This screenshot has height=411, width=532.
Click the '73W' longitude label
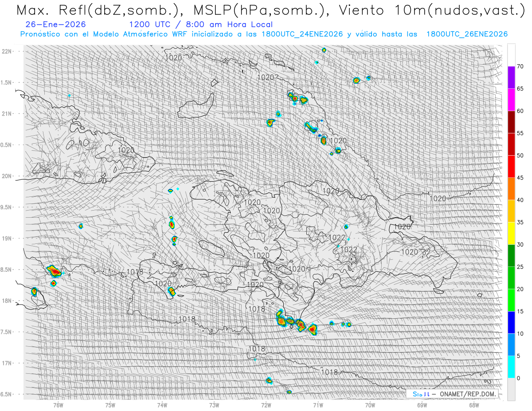pos(214,405)
